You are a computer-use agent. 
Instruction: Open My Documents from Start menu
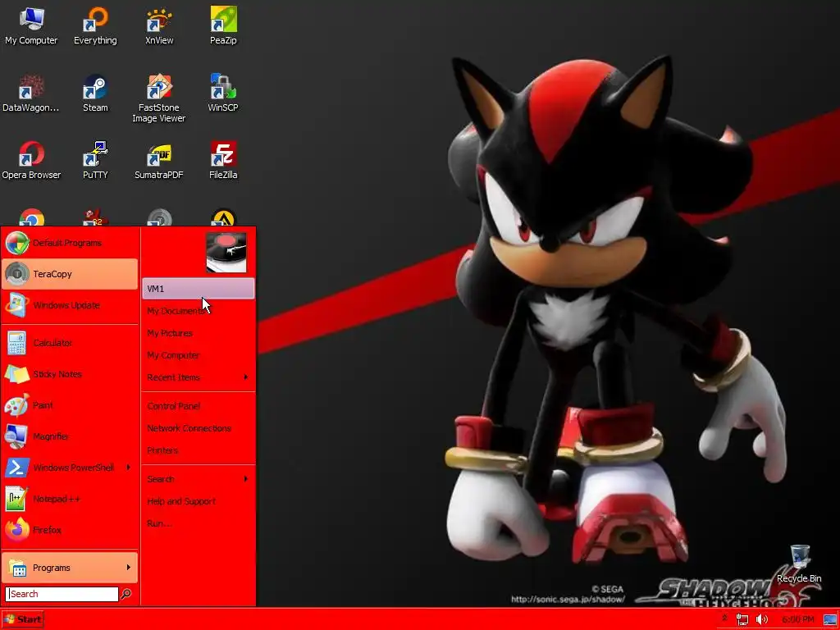coord(199,311)
